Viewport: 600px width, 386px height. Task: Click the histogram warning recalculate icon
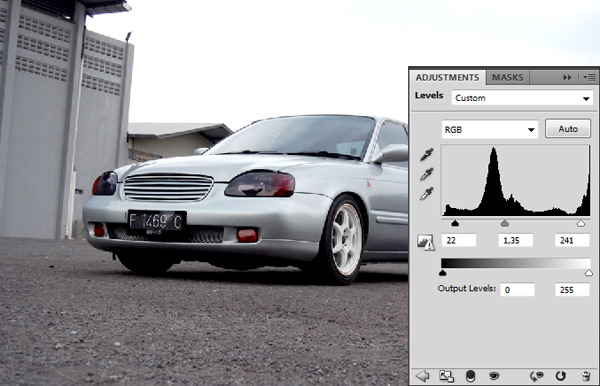point(426,243)
